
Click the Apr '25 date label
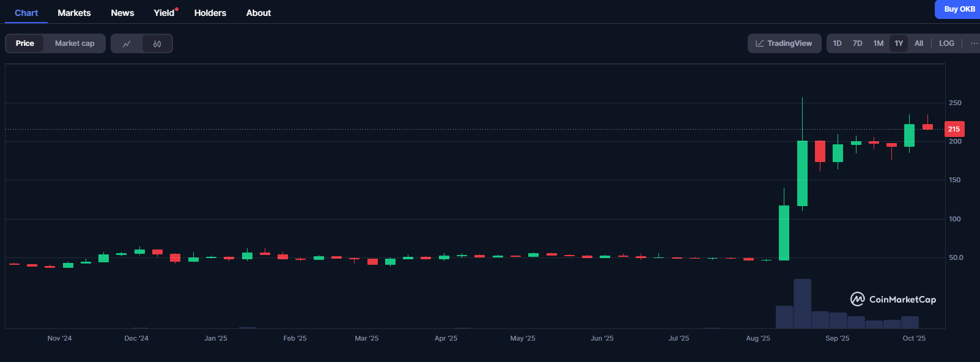tap(446, 338)
